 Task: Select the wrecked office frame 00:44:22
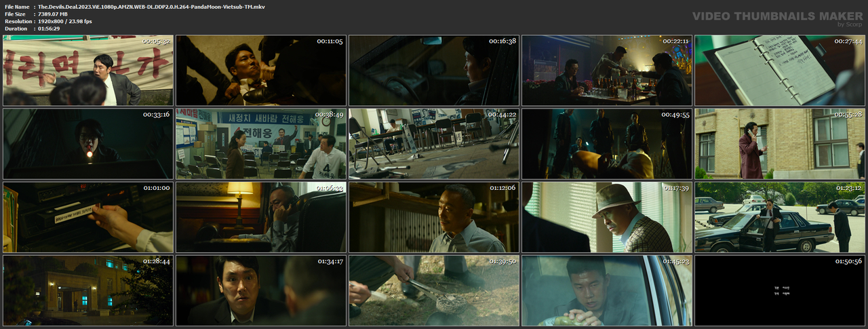(434, 144)
